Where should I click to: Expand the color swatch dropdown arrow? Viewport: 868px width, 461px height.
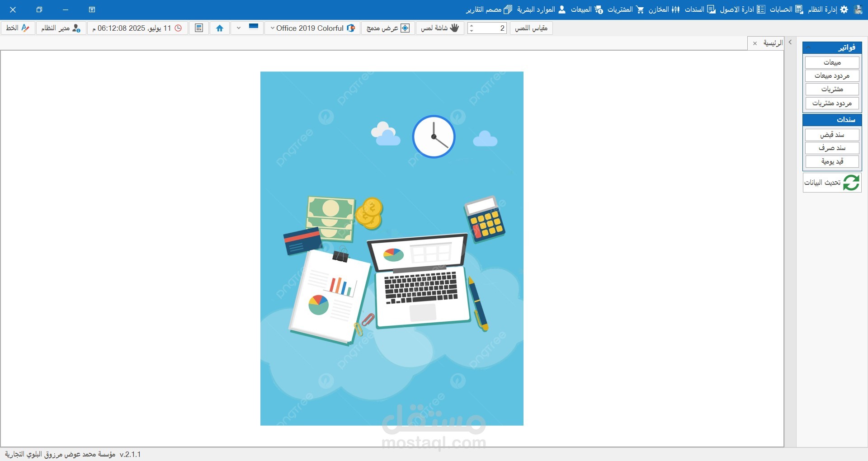point(239,28)
